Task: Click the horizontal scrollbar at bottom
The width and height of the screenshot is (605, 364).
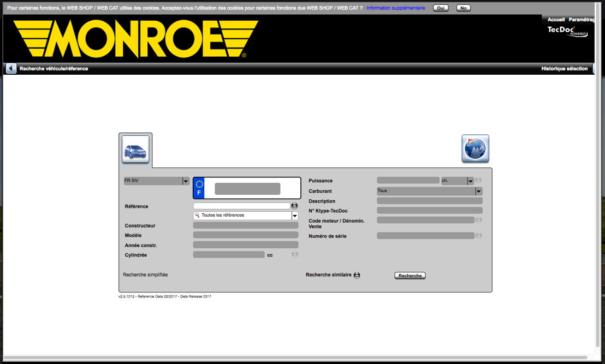Action: click(x=295, y=357)
